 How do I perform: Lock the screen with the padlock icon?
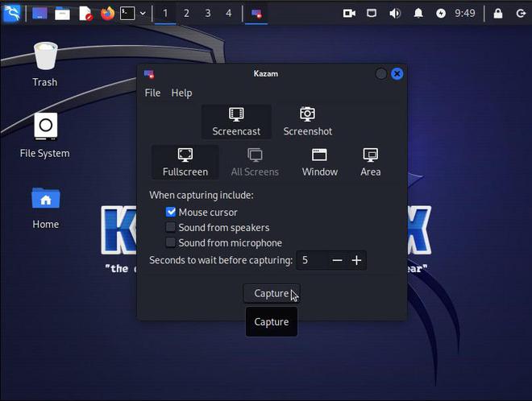coord(497,14)
